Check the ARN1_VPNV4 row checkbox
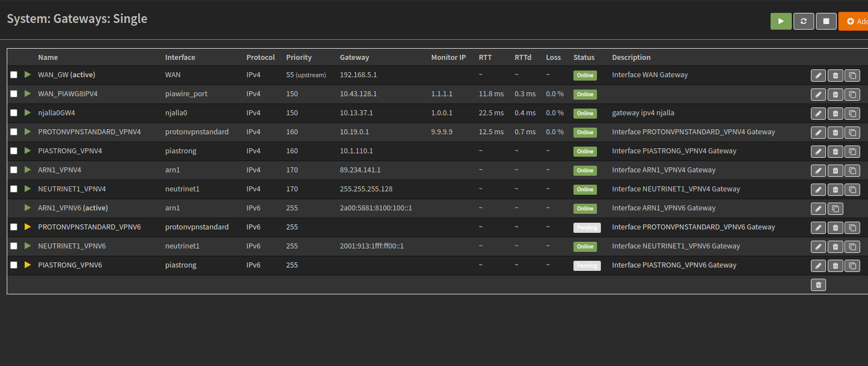Screen dimensions: 868x366 14,170
